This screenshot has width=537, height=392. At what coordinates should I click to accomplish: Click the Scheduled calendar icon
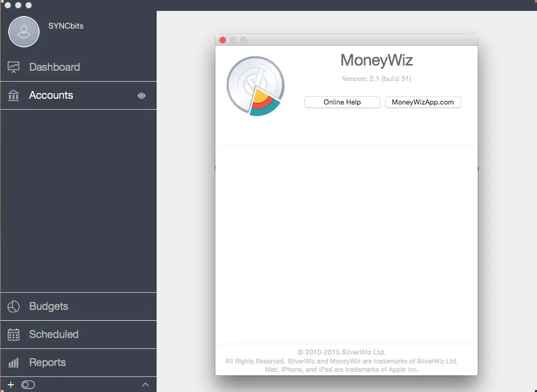(14, 334)
